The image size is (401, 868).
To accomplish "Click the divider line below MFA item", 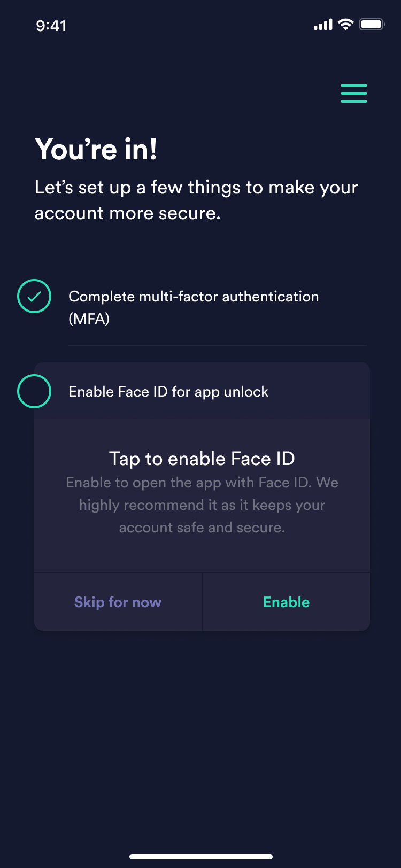I will click(x=217, y=346).
